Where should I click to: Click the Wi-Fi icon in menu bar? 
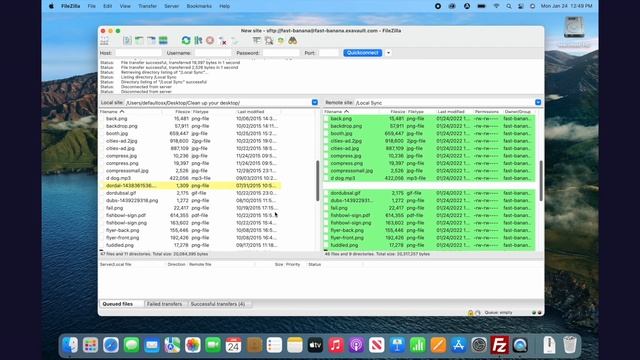click(496, 6)
